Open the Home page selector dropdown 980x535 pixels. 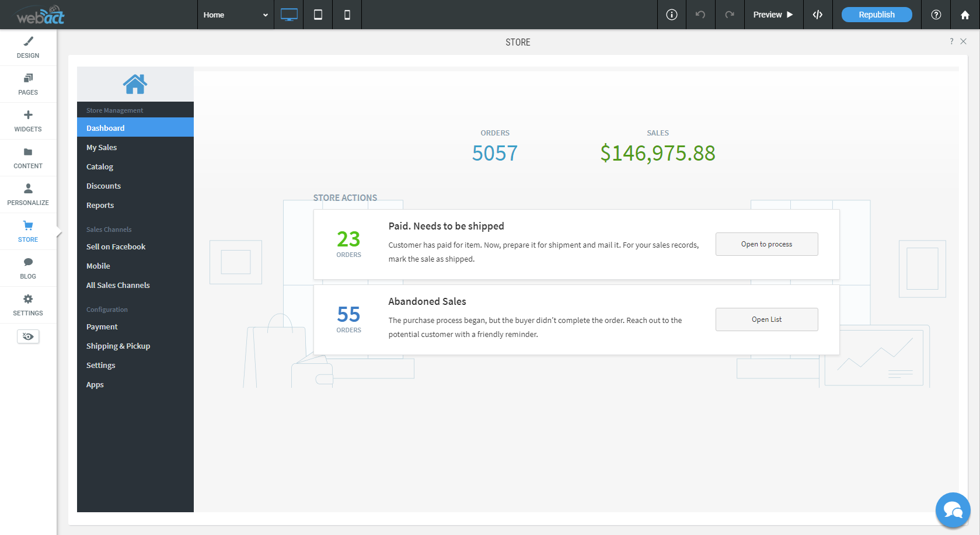235,15
